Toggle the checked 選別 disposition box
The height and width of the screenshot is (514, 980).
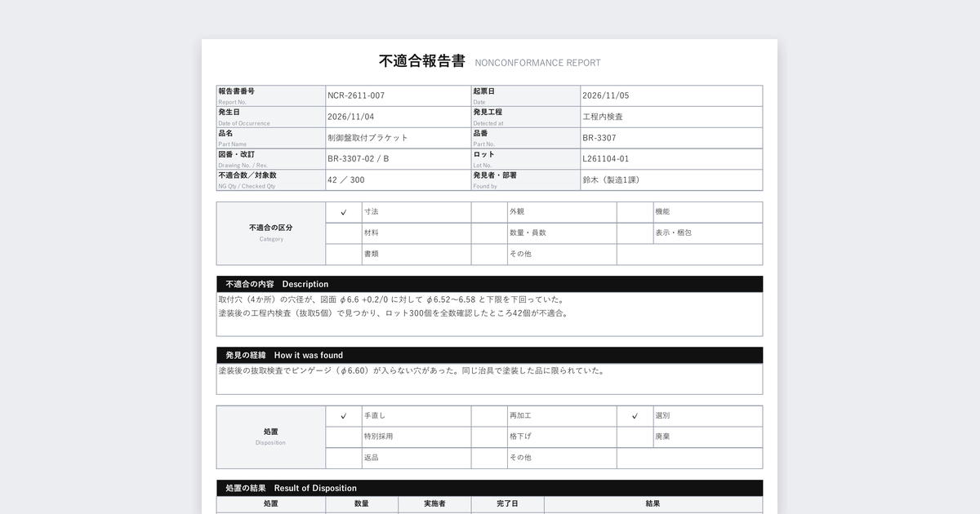(x=635, y=416)
